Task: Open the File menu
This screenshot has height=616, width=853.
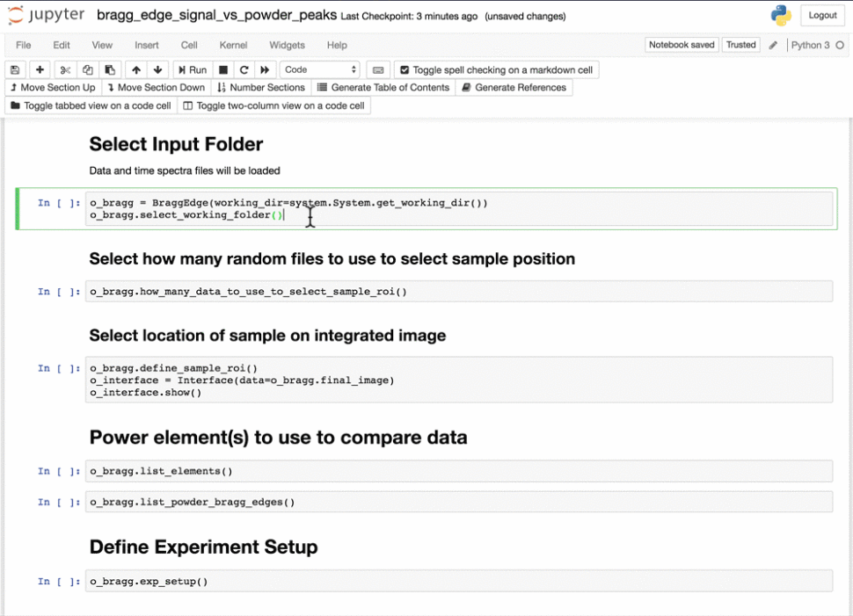Action: point(24,45)
